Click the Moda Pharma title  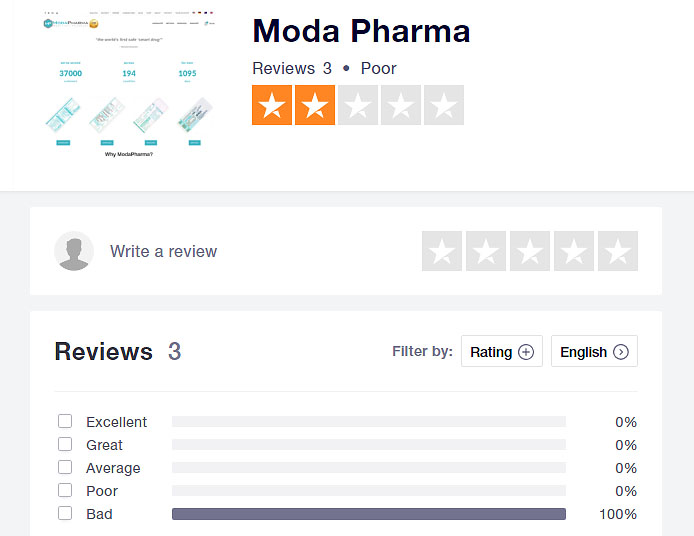(361, 31)
